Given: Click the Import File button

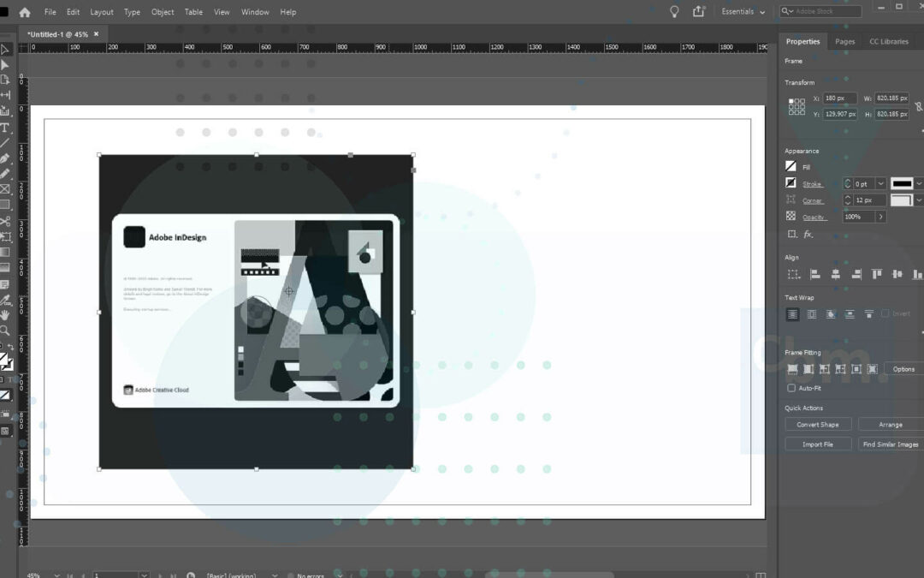Looking at the screenshot, I should click(x=818, y=444).
